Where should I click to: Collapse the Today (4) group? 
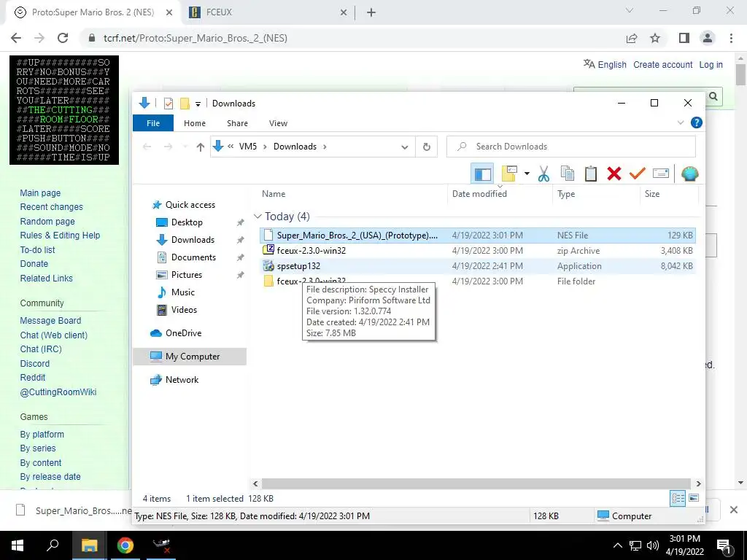point(258,217)
